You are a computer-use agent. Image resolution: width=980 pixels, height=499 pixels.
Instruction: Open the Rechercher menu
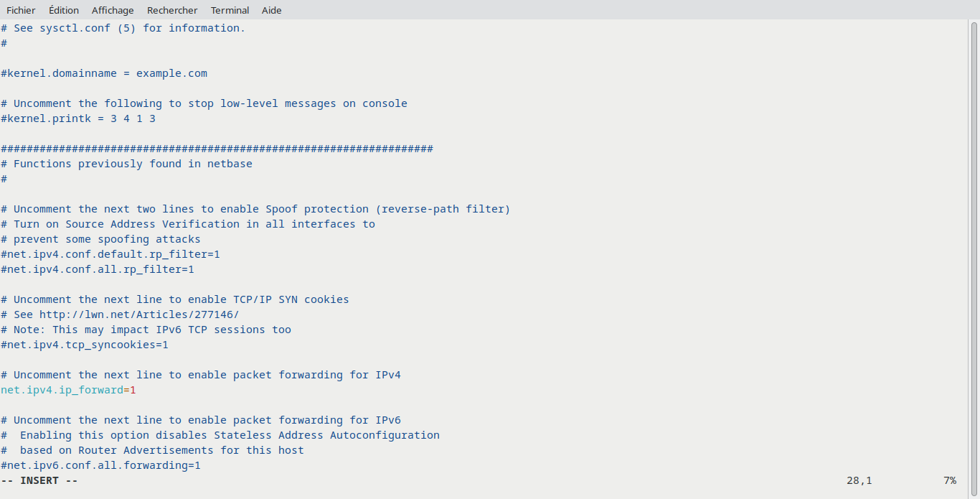coord(172,10)
